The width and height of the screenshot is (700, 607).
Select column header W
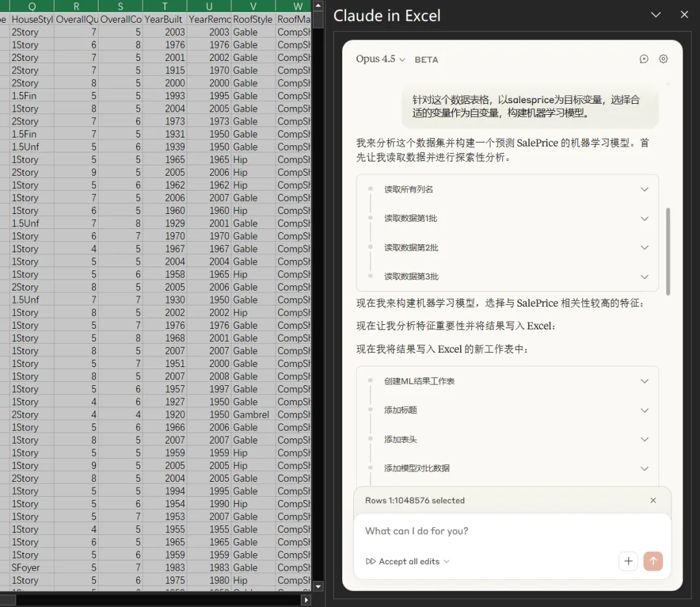(295, 6)
